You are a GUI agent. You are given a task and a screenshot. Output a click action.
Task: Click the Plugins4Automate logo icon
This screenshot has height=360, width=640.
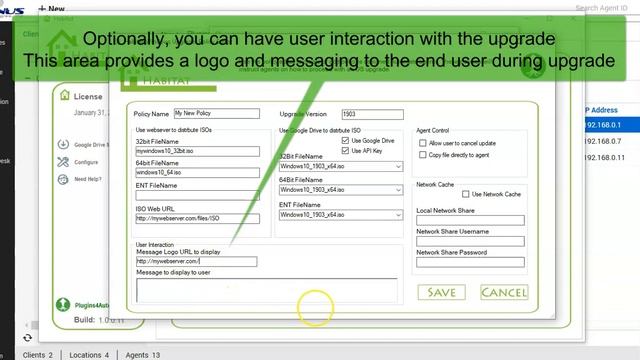pos(63,304)
